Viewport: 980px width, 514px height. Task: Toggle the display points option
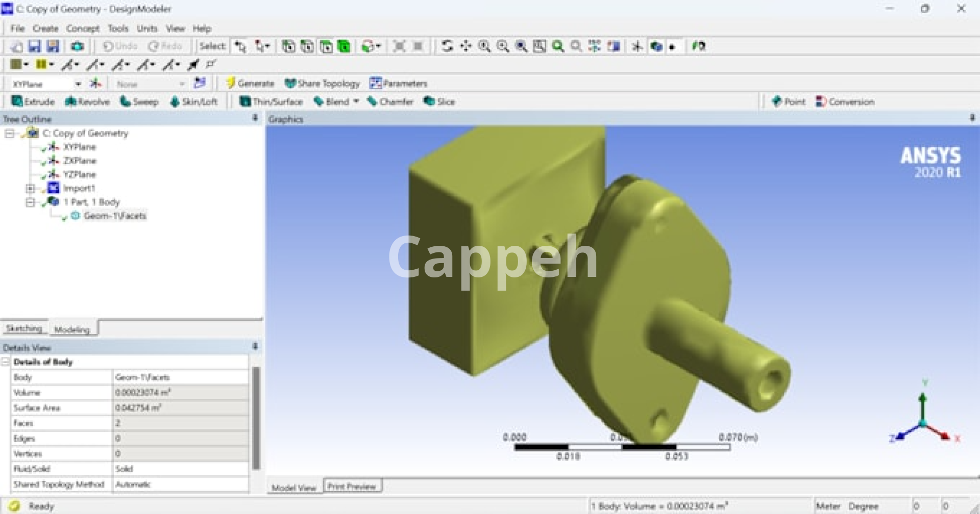click(673, 47)
